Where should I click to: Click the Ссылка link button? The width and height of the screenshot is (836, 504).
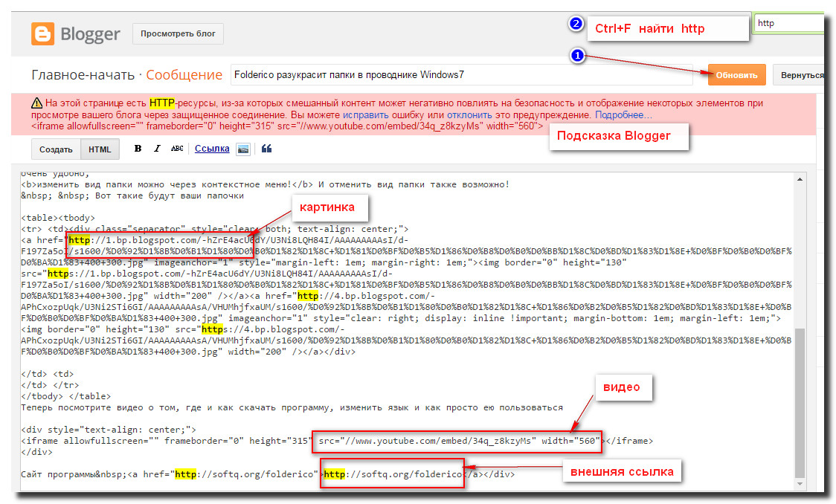click(x=212, y=149)
